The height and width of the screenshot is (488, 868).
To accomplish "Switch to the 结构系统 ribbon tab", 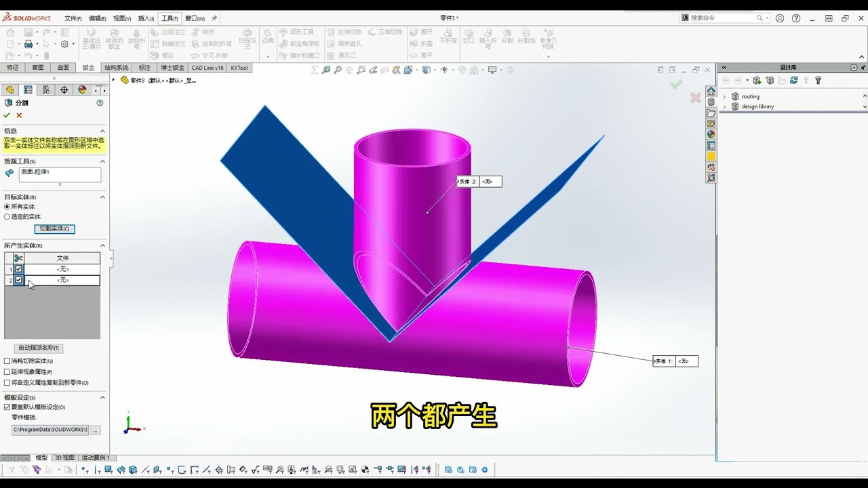I will pyautogui.click(x=116, y=68).
